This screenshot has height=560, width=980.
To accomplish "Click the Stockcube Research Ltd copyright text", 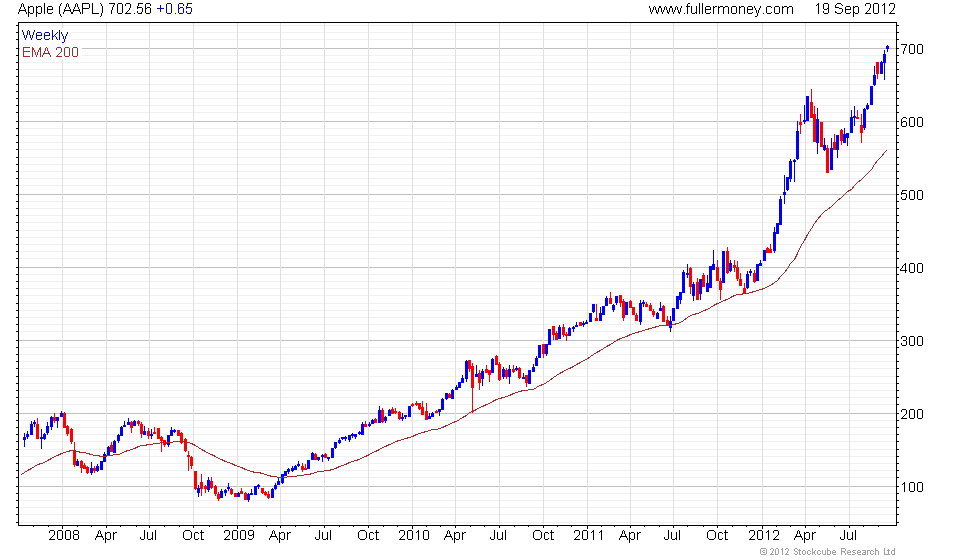I will click(x=828, y=552).
